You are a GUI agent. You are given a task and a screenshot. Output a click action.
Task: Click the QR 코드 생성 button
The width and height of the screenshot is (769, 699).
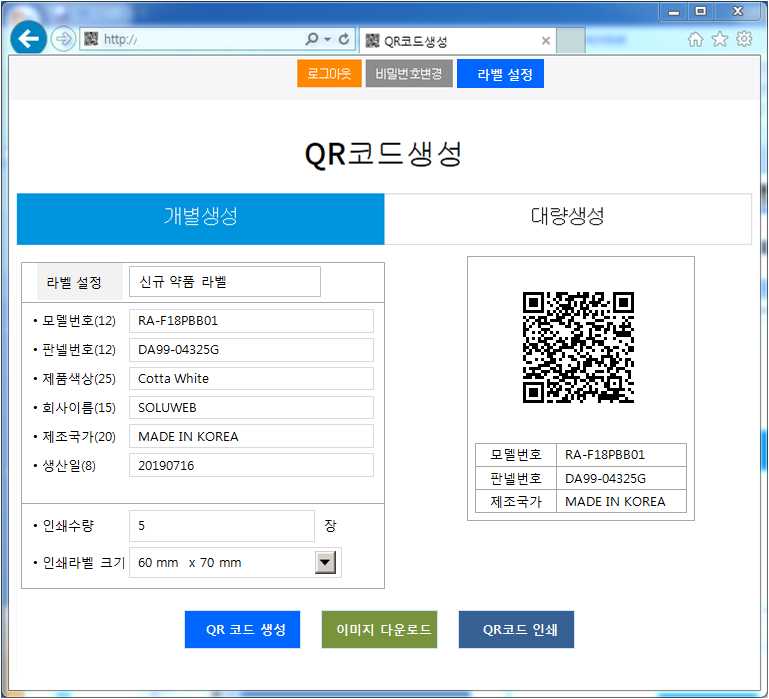pos(242,629)
